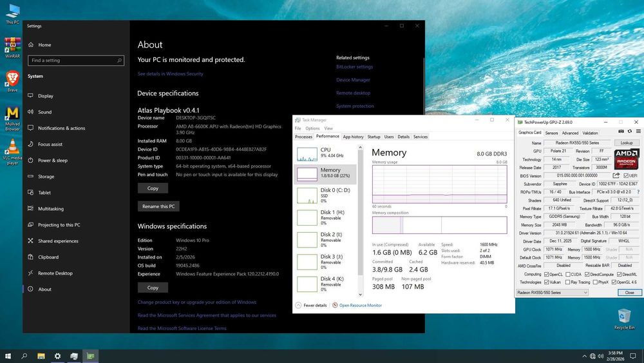
Task: Open Display settings in sidebar
Action: coord(45,96)
